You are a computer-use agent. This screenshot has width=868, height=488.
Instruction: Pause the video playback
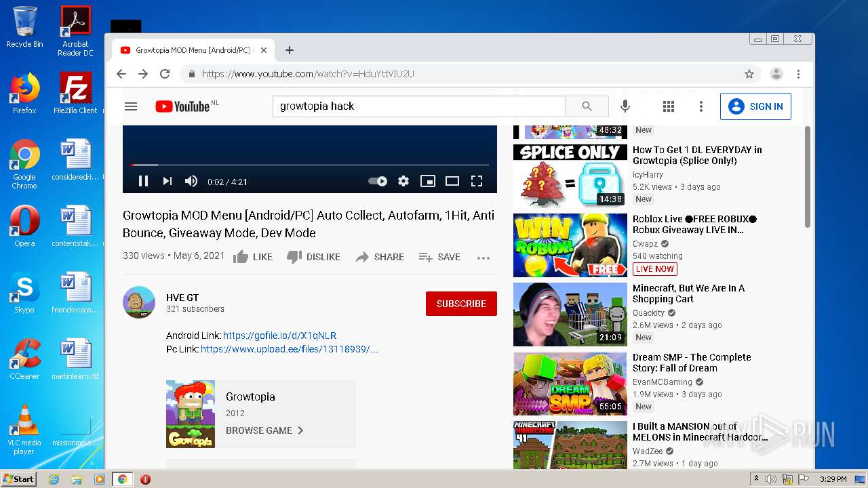click(x=143, y=181)
